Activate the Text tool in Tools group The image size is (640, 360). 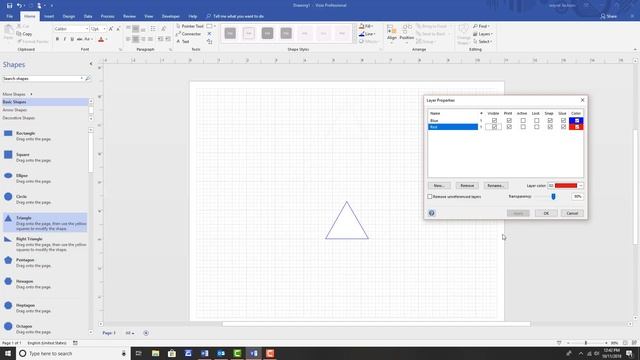coord(183,42)
